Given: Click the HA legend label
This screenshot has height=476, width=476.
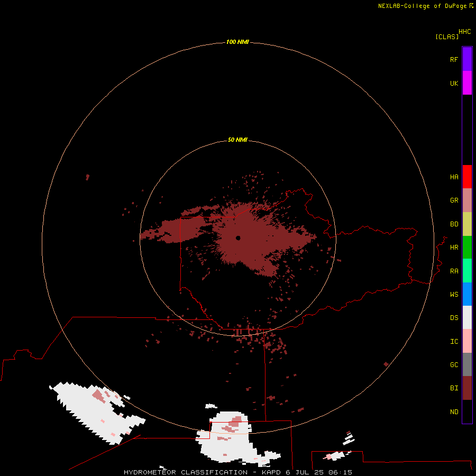Looking at the screenshot, I should tap(454, 177).
